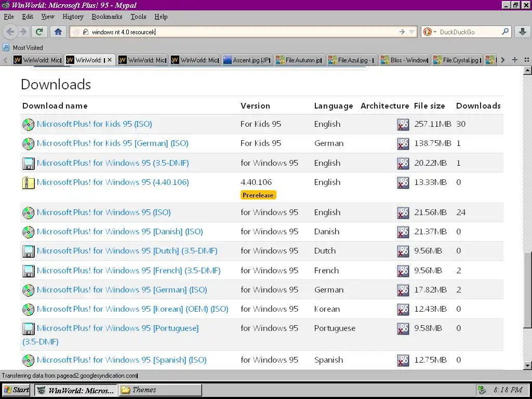Viewport: 532px width, 399px height.
Task: Switch to the Bliss - Windows tab
Action: (404, 60)
